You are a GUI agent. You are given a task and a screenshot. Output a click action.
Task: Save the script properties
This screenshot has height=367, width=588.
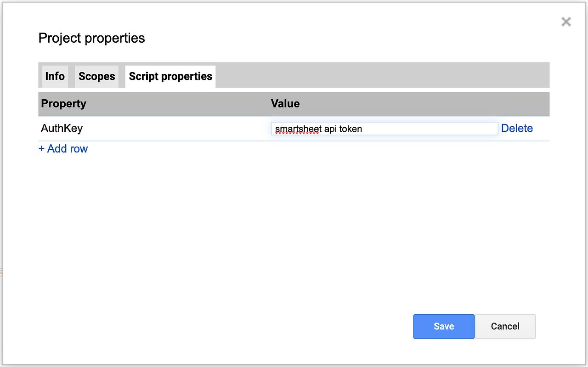click(443, 327)
